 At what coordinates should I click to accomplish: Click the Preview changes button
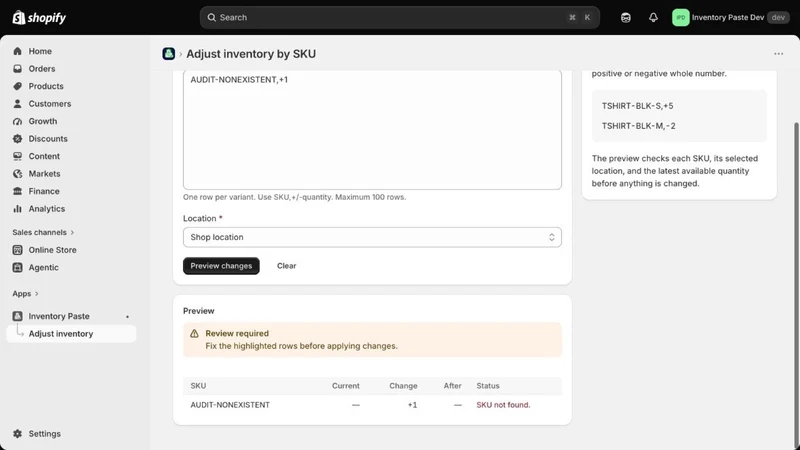pos(221,266)
